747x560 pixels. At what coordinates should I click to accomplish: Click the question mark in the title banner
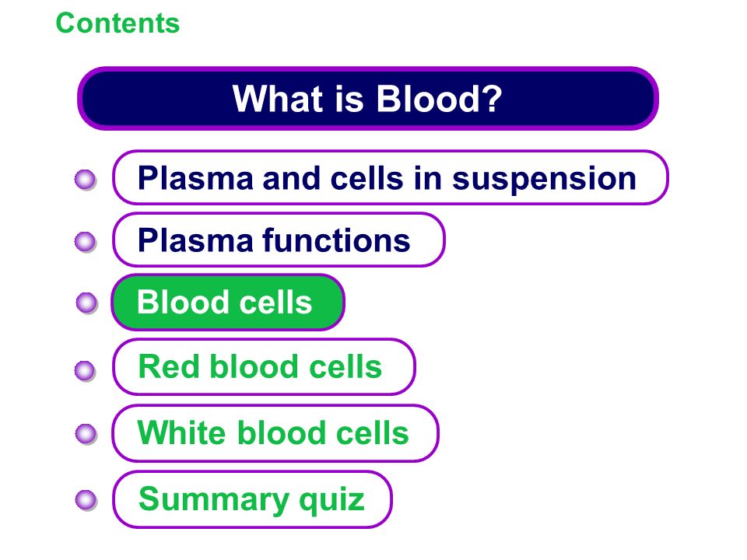pyautogui.click(x=489, y=99)
